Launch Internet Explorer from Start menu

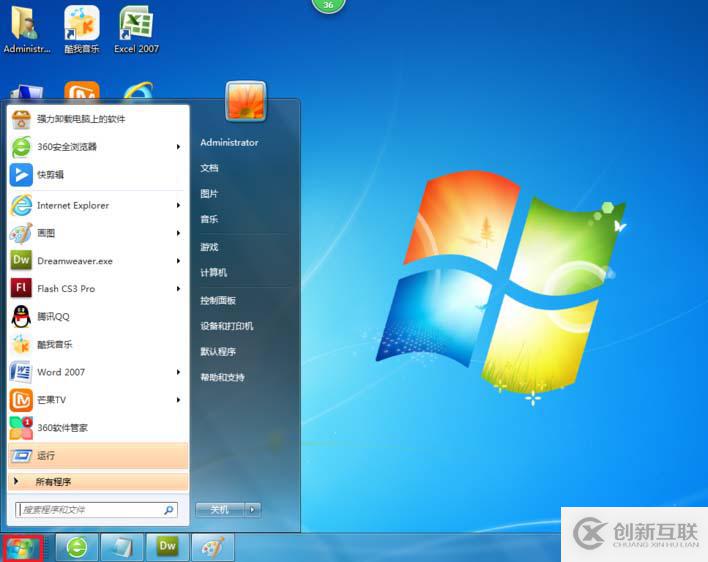click(98, 205)
